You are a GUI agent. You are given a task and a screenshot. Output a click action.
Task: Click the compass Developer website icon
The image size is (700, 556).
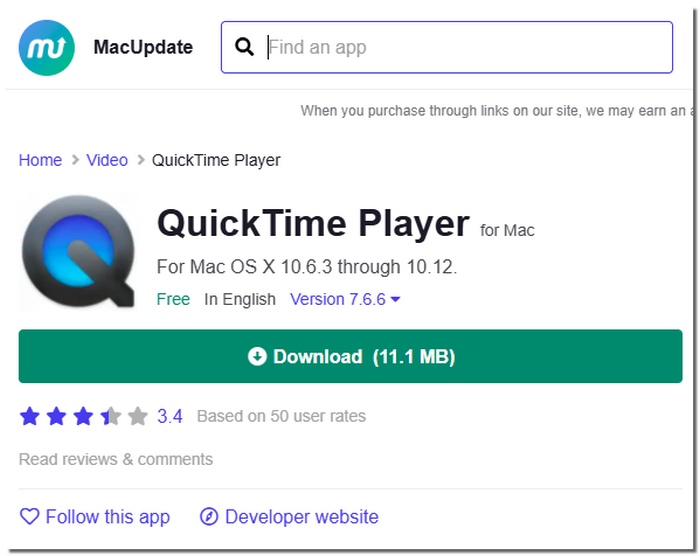[209, 517]
